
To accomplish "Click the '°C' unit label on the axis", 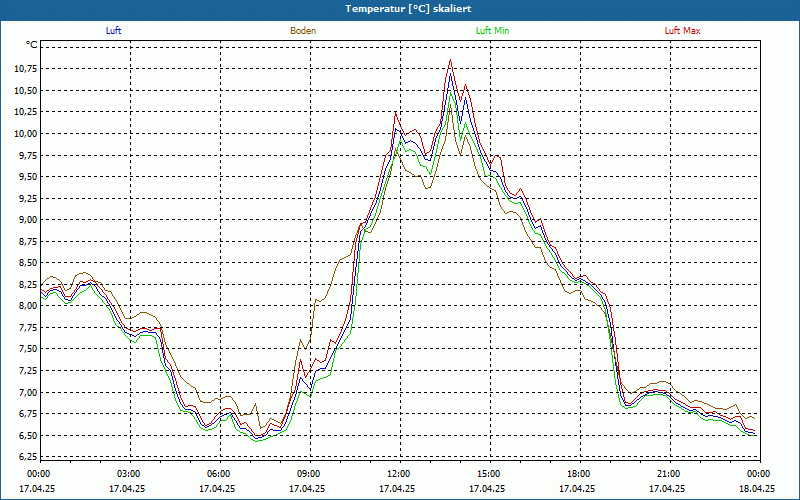I will coord(32,45).
